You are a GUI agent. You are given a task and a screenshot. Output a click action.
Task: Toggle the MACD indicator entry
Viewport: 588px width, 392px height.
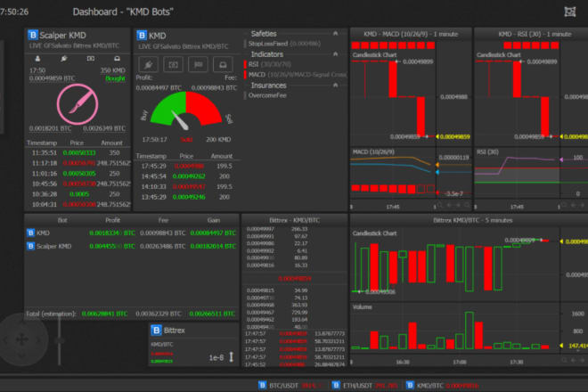pos(296,75)
